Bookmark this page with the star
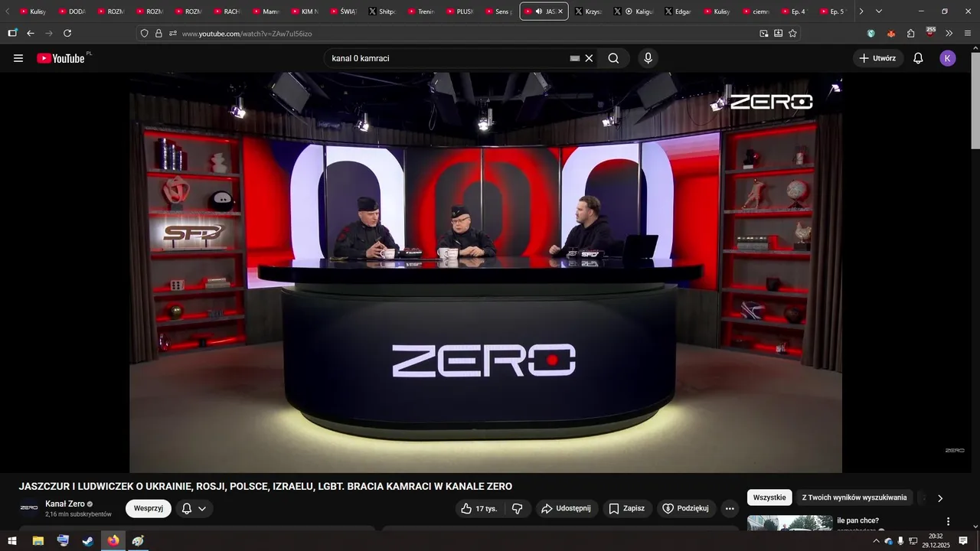 792,34
